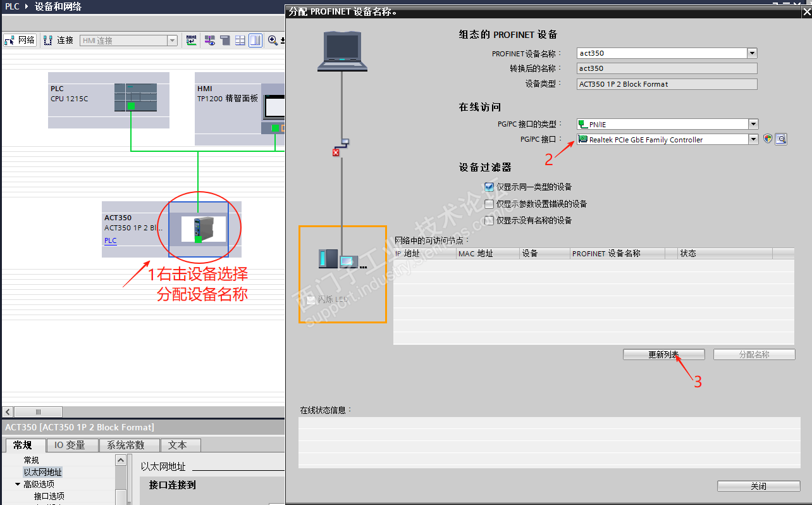This screenshot has height=505, width=812.
Task: Uncheck 仅显示同一类型的设备 checkbox
Action: tap(489, 187)
